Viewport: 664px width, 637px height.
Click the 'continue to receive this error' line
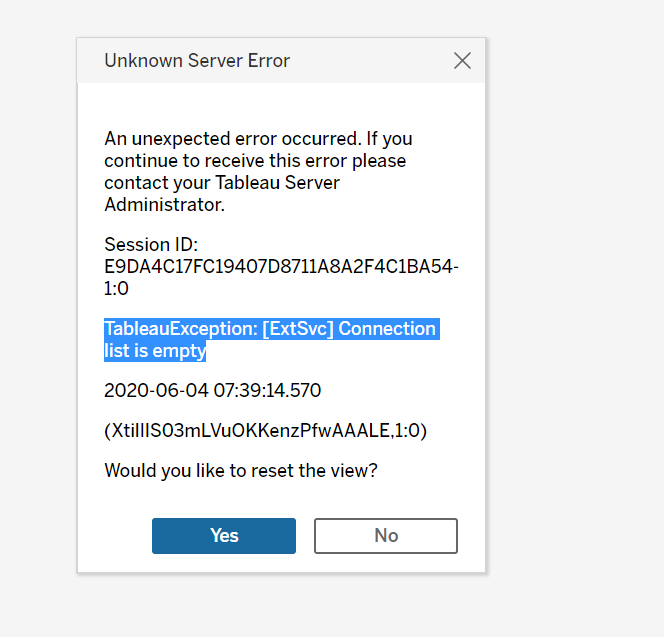pos(255,160)
